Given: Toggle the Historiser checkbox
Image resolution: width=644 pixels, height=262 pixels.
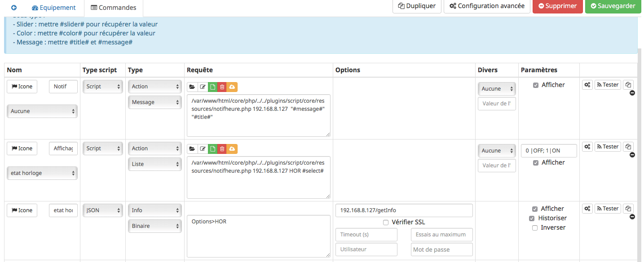Looking at the screenshot, I should (x=532, y=218).
